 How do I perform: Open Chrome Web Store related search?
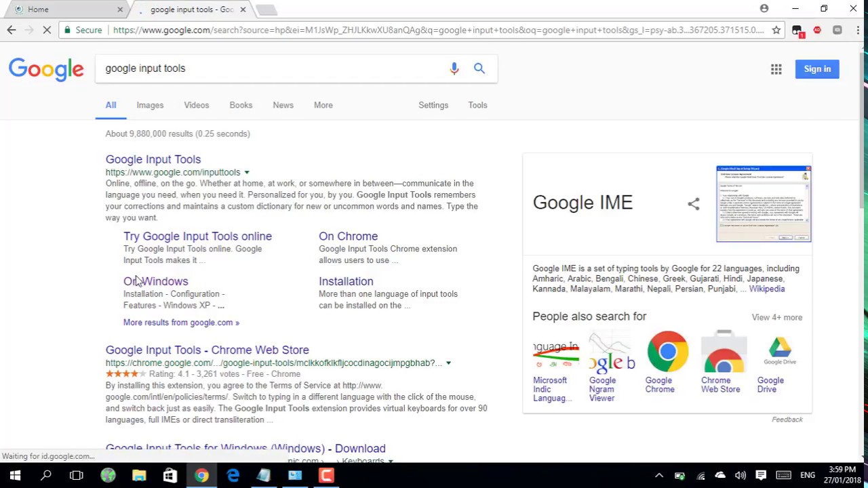click(724, 363)
